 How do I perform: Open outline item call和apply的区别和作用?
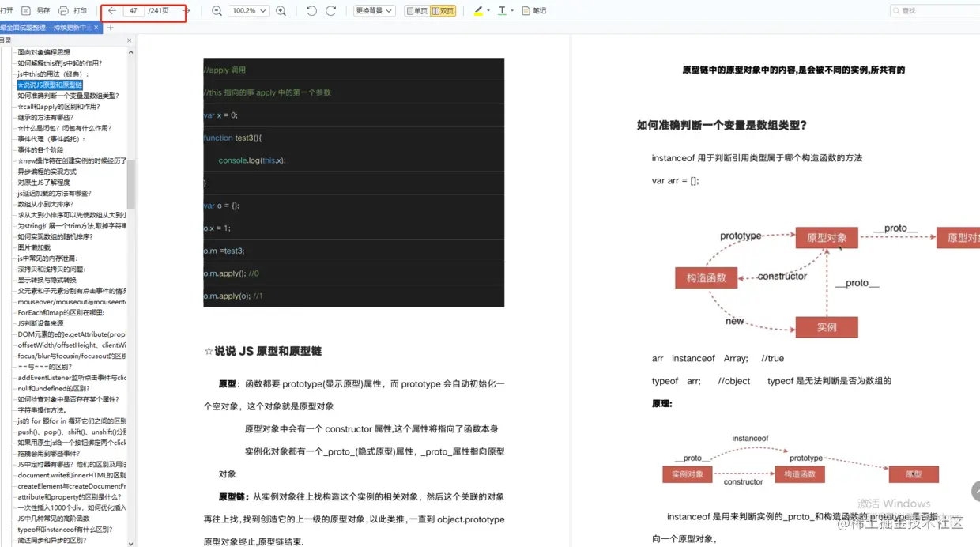59,107
